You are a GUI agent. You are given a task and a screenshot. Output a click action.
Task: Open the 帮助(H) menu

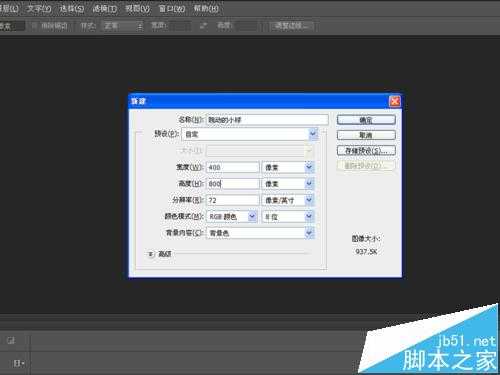[206, 8]
